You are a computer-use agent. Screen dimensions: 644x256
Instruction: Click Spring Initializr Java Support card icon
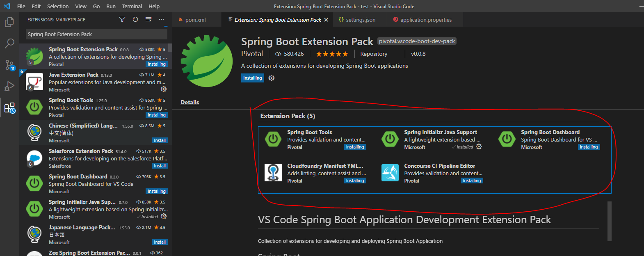pos(390,139)
